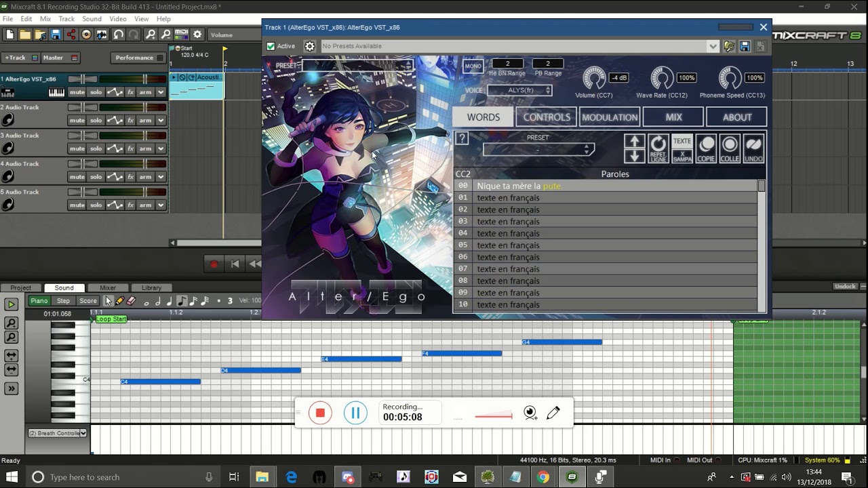The height and width of the screenshot is (488, 868).
Task: Select the Arrow pointer tool in piano roll
Action: [108, 301]
